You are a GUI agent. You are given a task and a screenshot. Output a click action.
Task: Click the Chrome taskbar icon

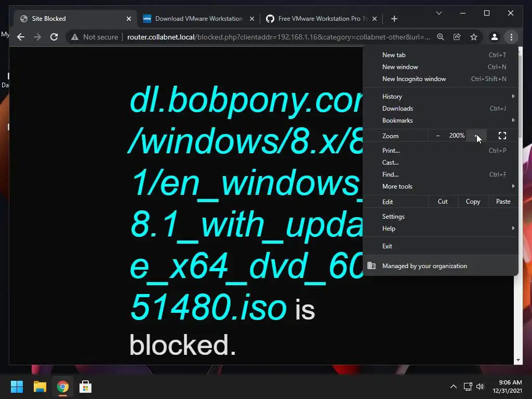[62, 387]
